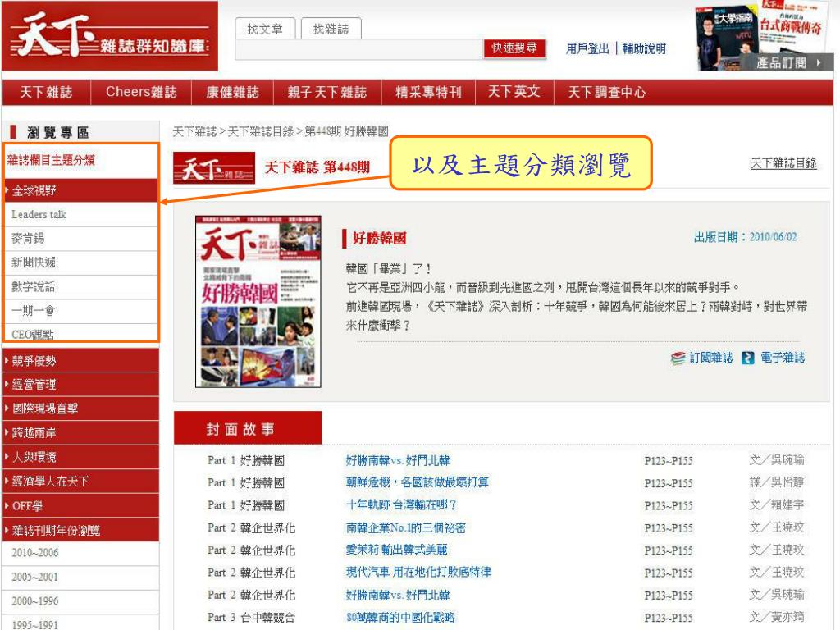Click 天下雜誌目錄 in the breadcrumb

[x=260, y=131]
